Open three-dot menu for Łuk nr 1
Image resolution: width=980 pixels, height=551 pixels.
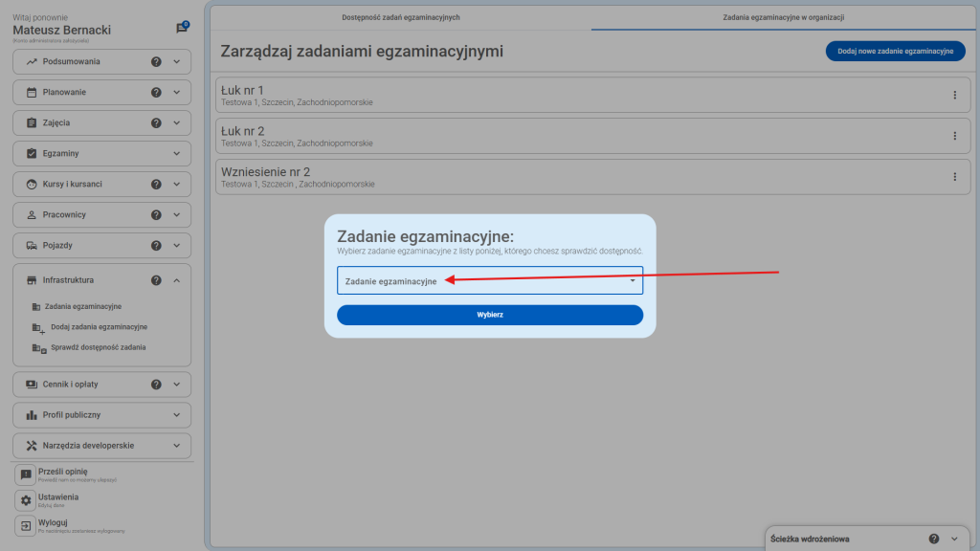click(954, 95)
